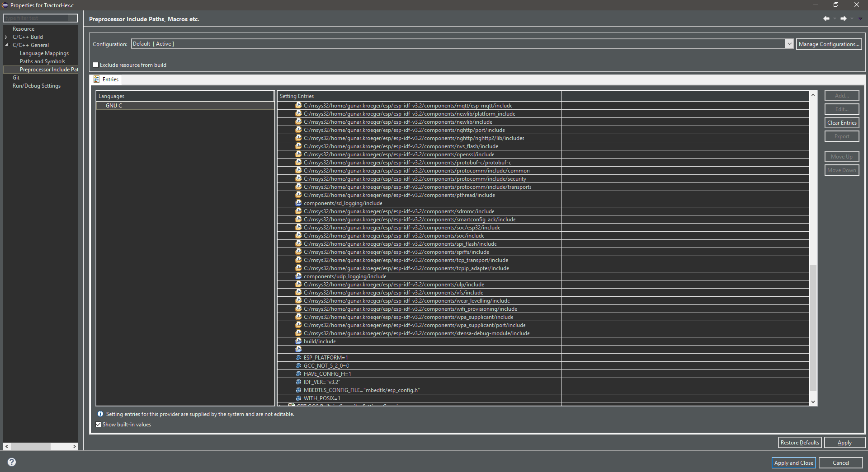Select GNU C in Languages list
The width and height of the screenshot is (868, 472).
pos(185,105)
